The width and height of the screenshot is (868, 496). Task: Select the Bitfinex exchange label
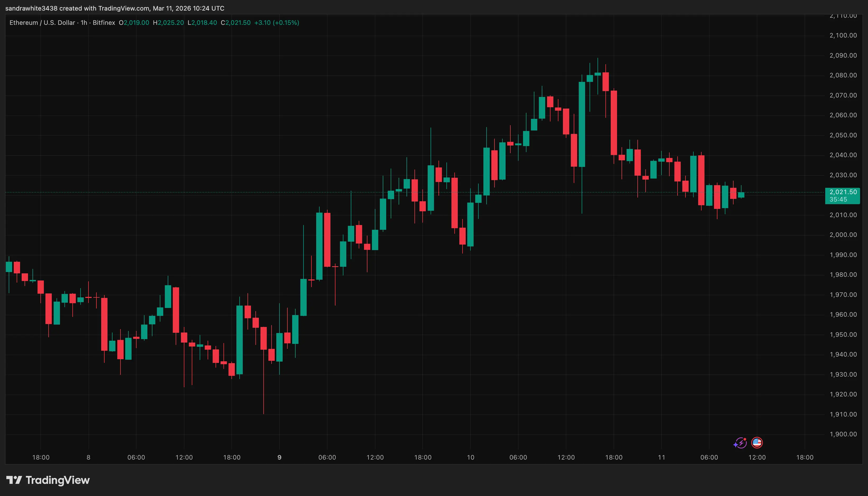(x=104, y=22)
